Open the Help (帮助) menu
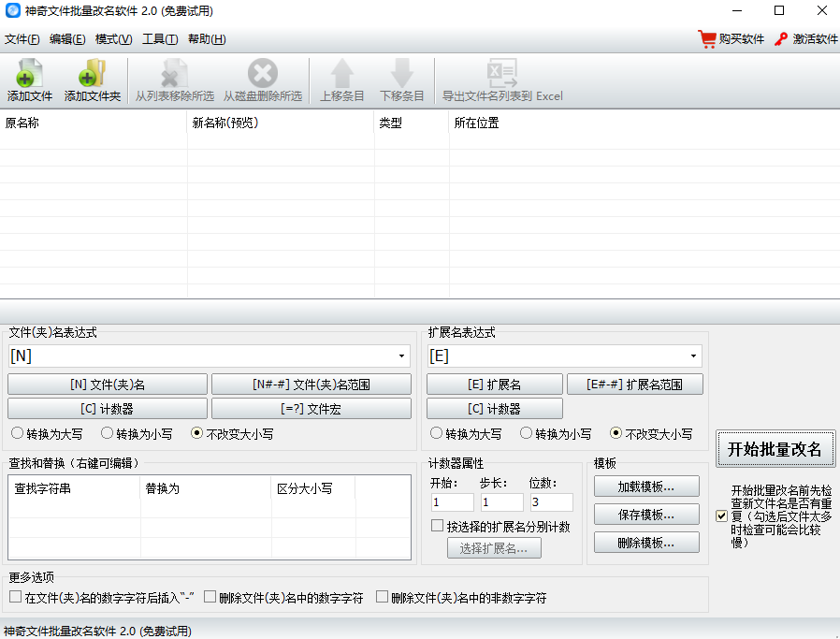 207,39
